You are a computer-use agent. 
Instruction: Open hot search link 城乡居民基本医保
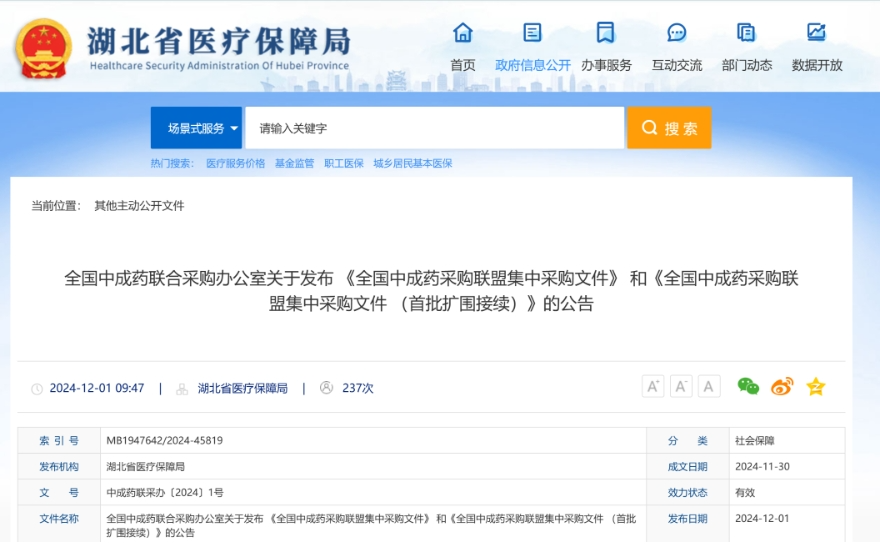[x=413, y=164]
